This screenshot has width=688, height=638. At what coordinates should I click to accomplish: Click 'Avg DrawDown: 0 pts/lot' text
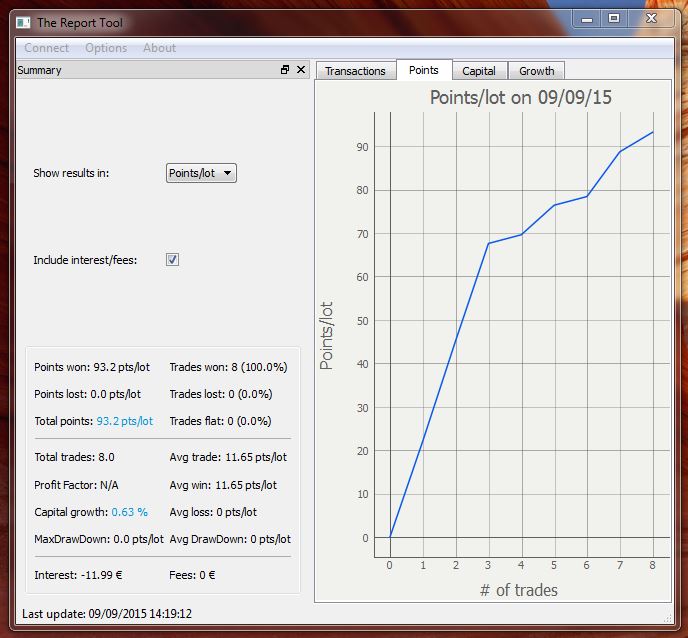click(230, 539)
